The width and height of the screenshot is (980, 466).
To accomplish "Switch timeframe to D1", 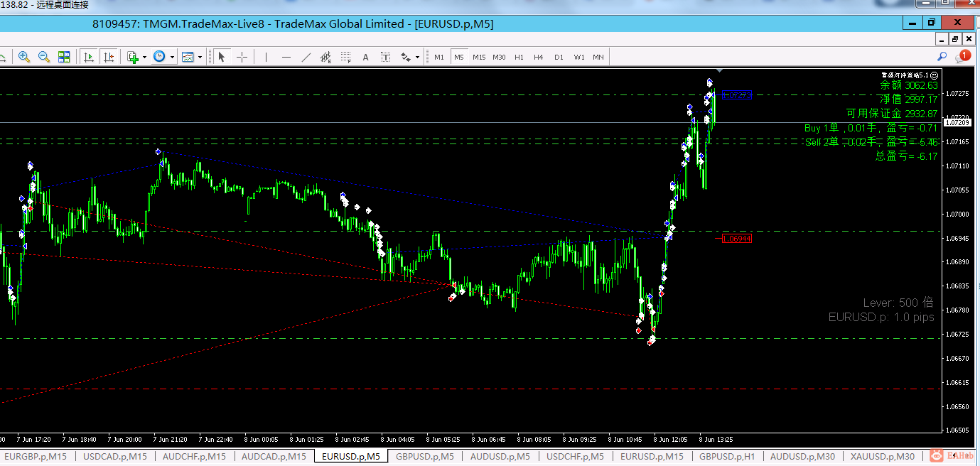I will [x=559, y=57].
